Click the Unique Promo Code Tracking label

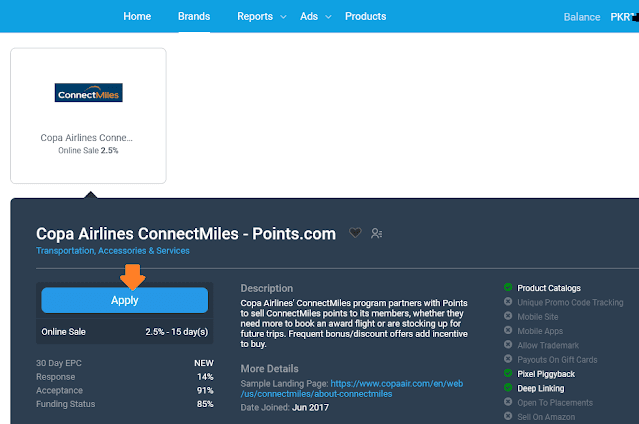570,303
